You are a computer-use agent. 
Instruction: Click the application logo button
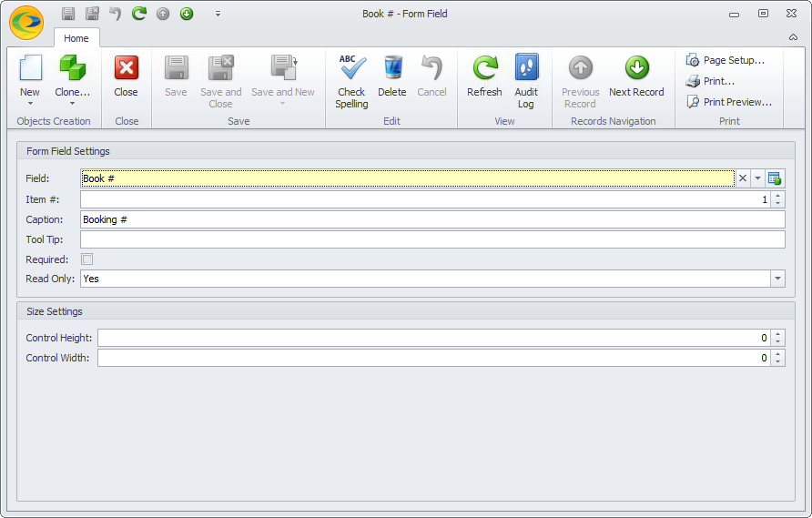click(26, 23)
